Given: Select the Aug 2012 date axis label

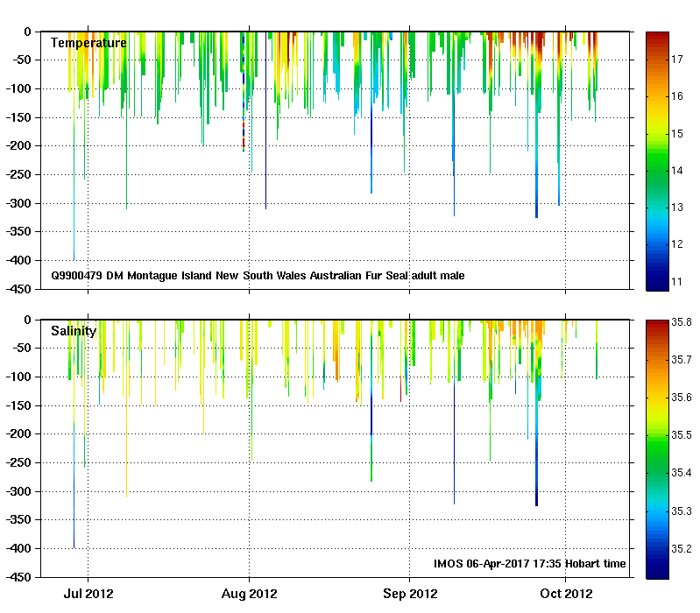Looking at the screenshot, I should 250,594.
